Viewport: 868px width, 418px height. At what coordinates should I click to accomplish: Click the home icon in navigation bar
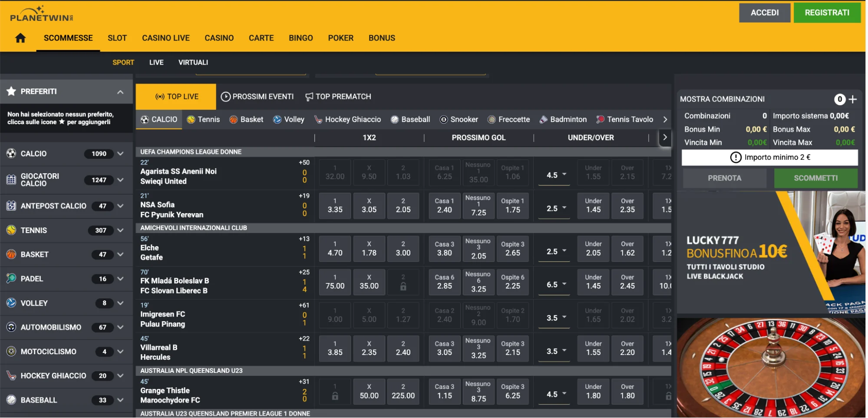tap(20, 38)
